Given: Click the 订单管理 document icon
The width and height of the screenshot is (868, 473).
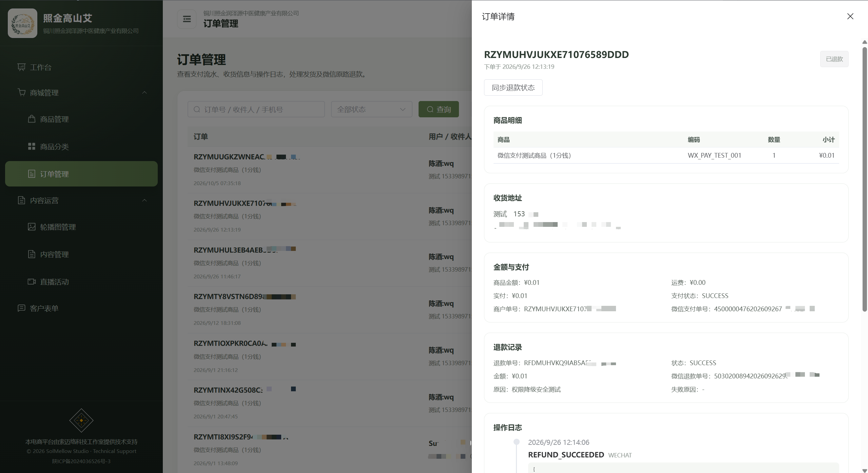Looking at the screenshot, I should [x=32, y=174].
